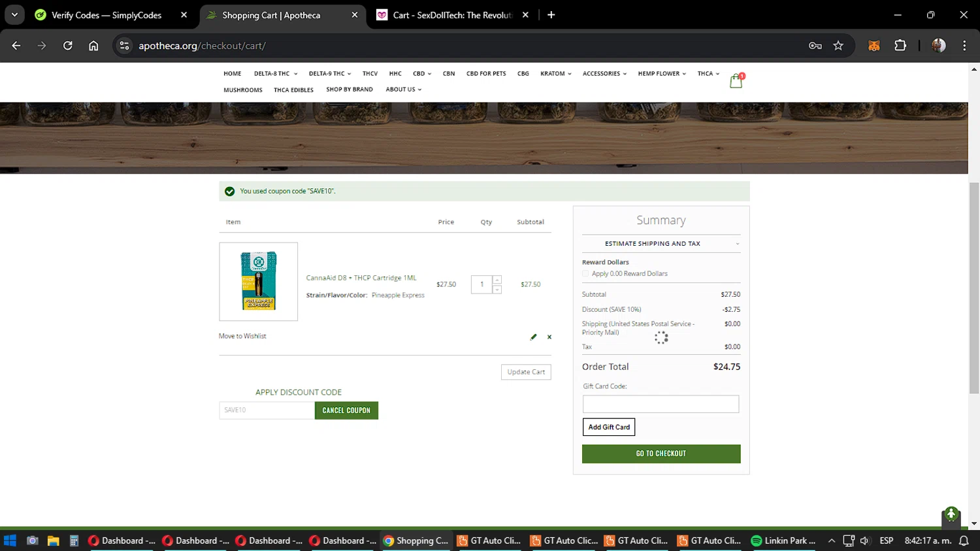Click the address bar URL
Screen dimensions: 980x551
[202, 46]
